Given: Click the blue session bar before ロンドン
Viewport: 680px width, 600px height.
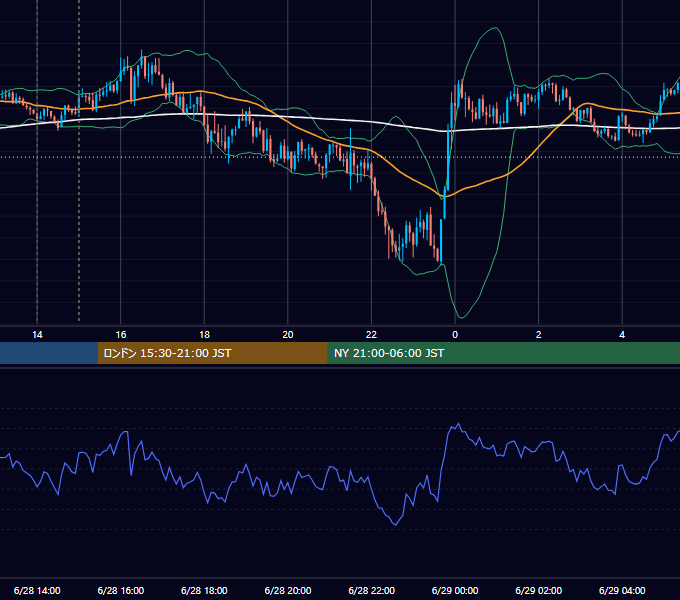Looking at the screenshot, I should [49, 353].
